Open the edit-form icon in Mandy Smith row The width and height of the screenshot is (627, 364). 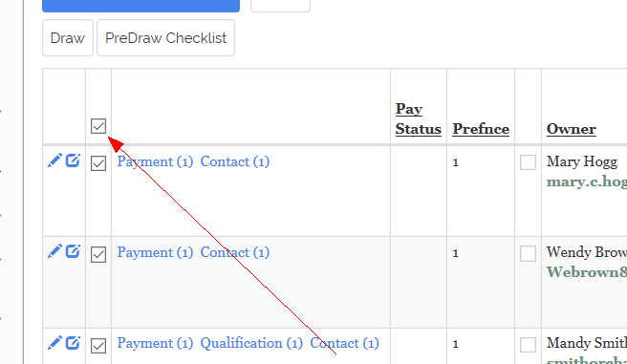[73, 342]
